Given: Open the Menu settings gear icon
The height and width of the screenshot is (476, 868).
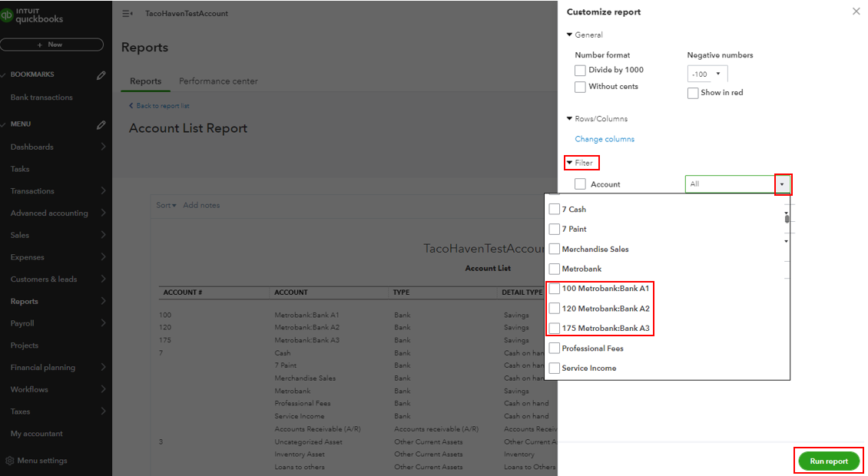Looking at the screenshot, I should [9, 461].
